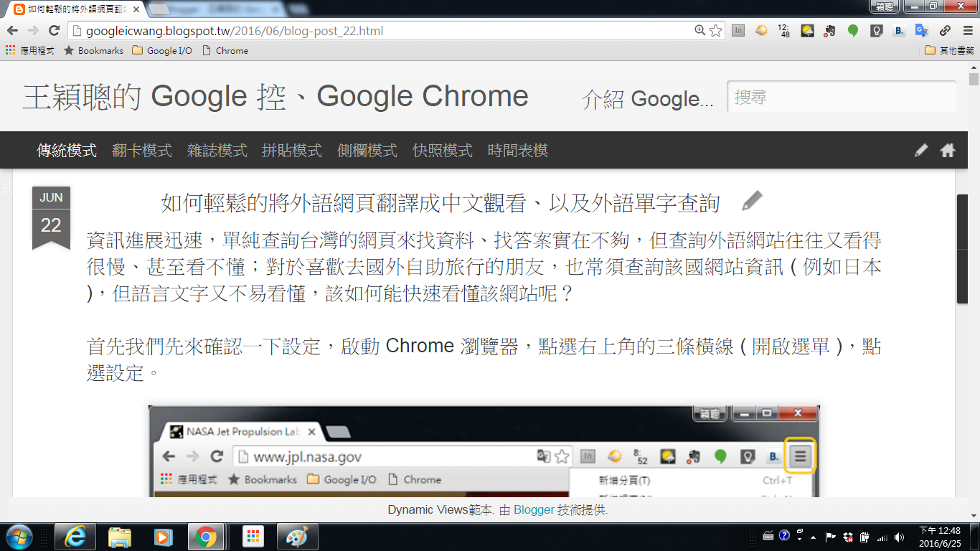Open Chrome App Launcher grid in taskbar
This screenshot has height=551, width=980.
pyautogui.click(x=253, y=537)
